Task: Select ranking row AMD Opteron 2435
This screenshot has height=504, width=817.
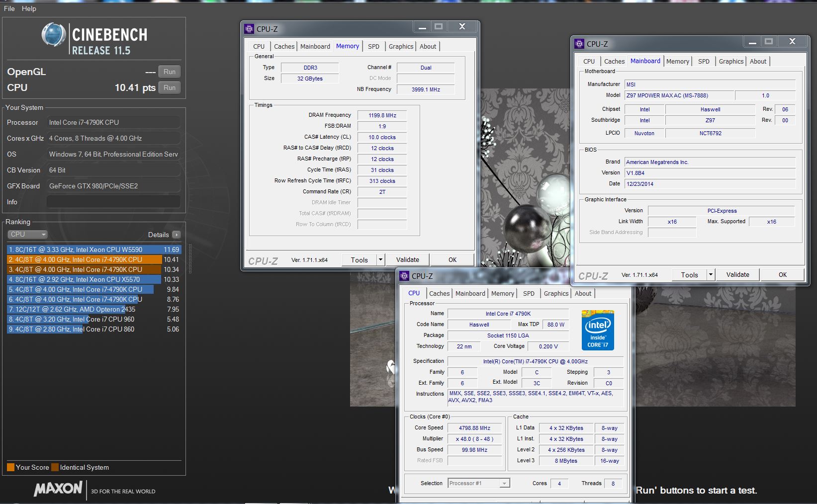Action: click(x=93, y=309)
